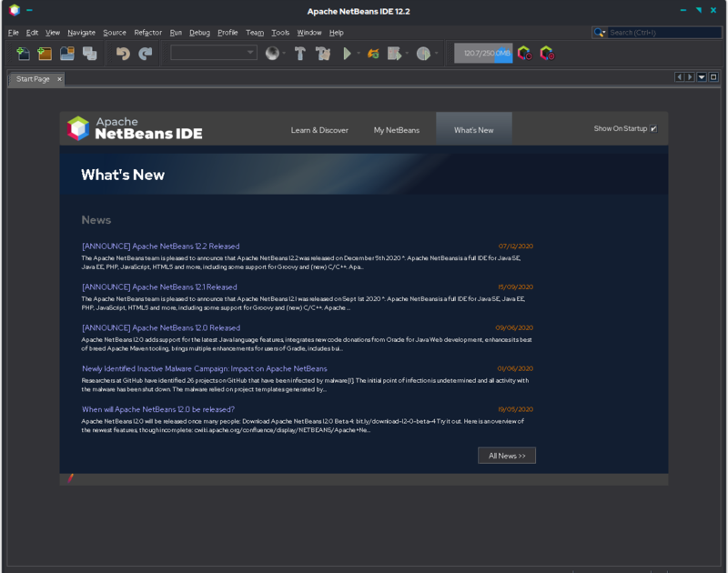Click the green Run Project icon
The height and width of the screenshot is (573, 728).
tap(347, 54)
